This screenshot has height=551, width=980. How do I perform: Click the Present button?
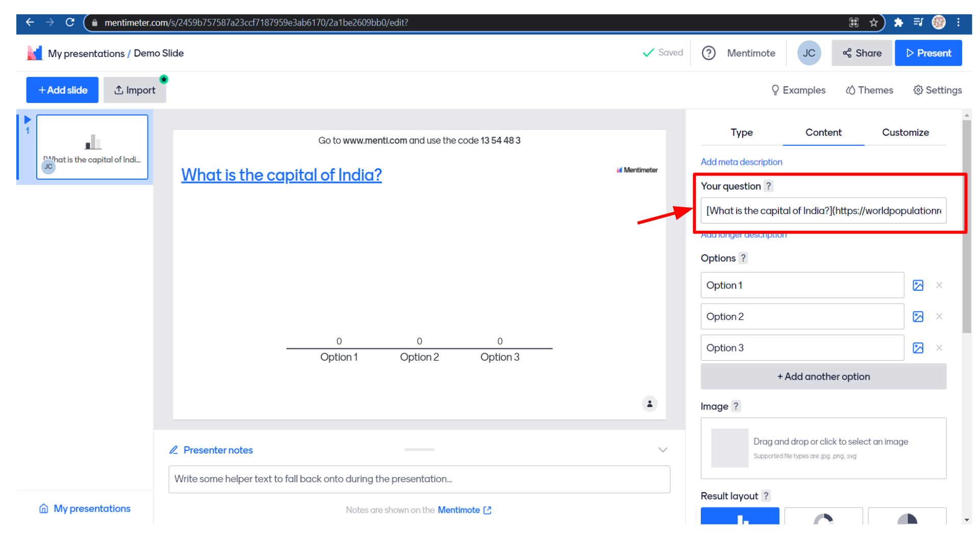point(928,53)
